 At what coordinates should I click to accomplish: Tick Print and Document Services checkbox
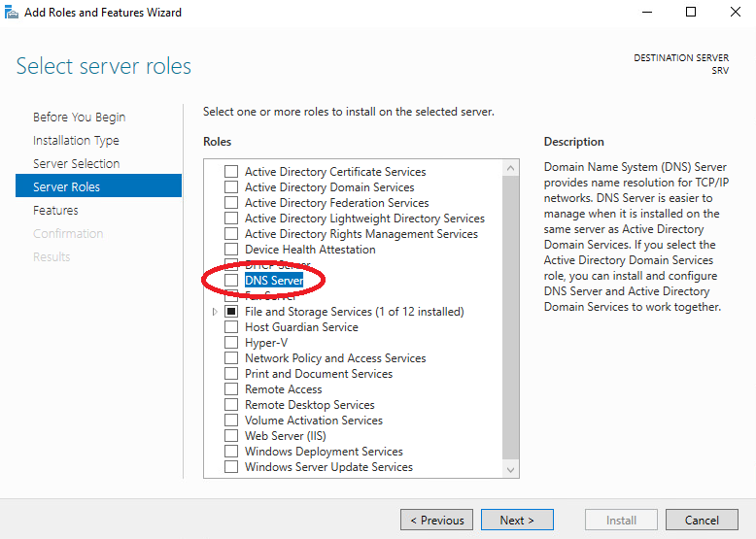point(231,373)
